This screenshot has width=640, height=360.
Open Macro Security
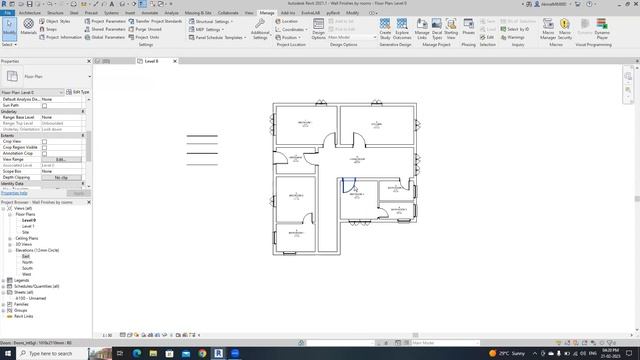(565, 29)
